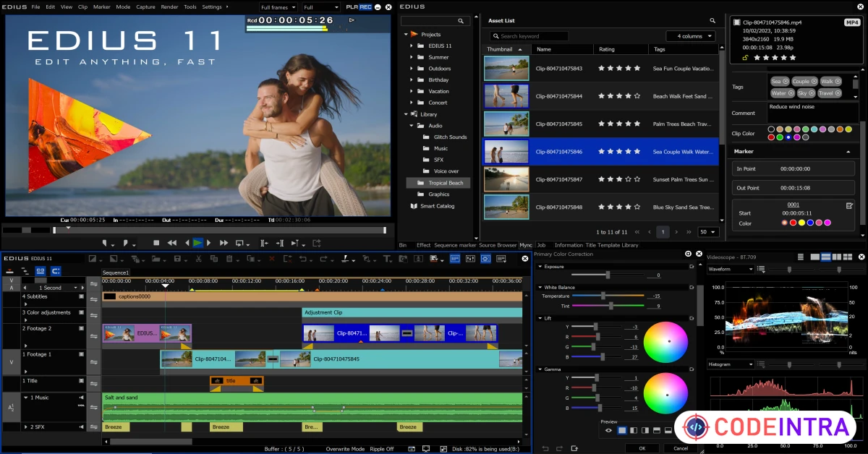Select single-pane videoscope layout icon

(x=815, y=257)
